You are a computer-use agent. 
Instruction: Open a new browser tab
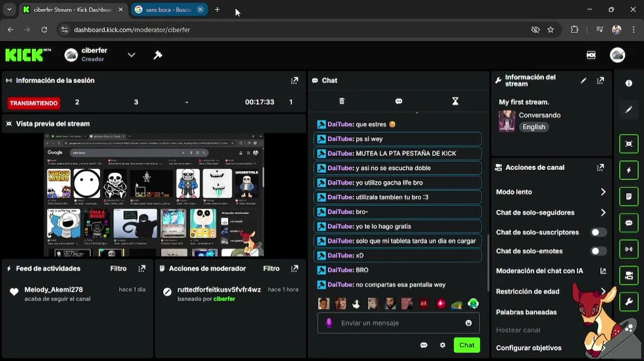[217, 10]
